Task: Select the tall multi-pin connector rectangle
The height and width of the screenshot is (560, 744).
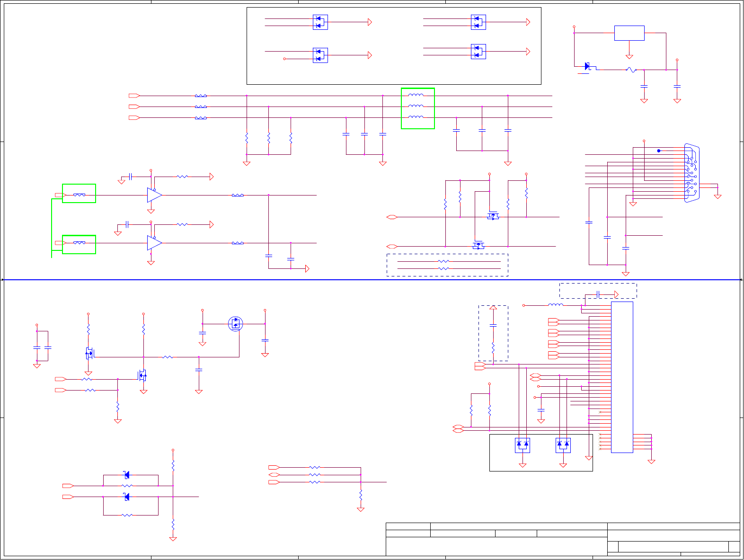Action: point(622,377)
